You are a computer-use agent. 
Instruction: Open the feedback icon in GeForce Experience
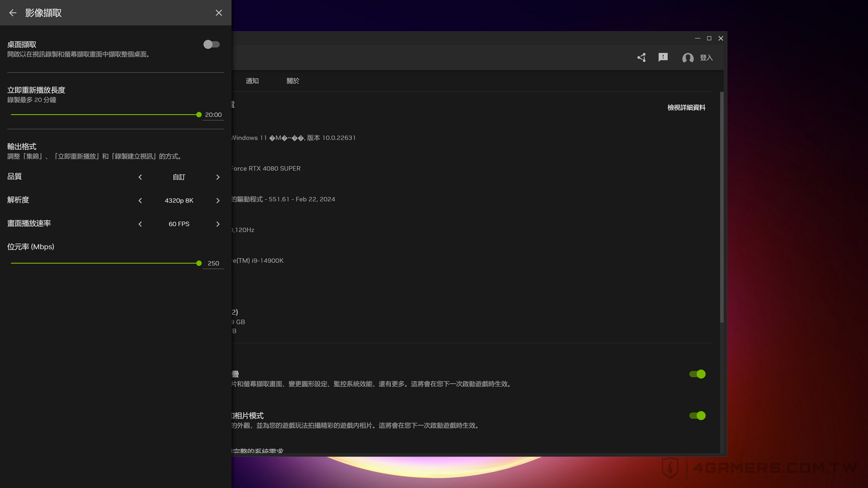point(663,57)
